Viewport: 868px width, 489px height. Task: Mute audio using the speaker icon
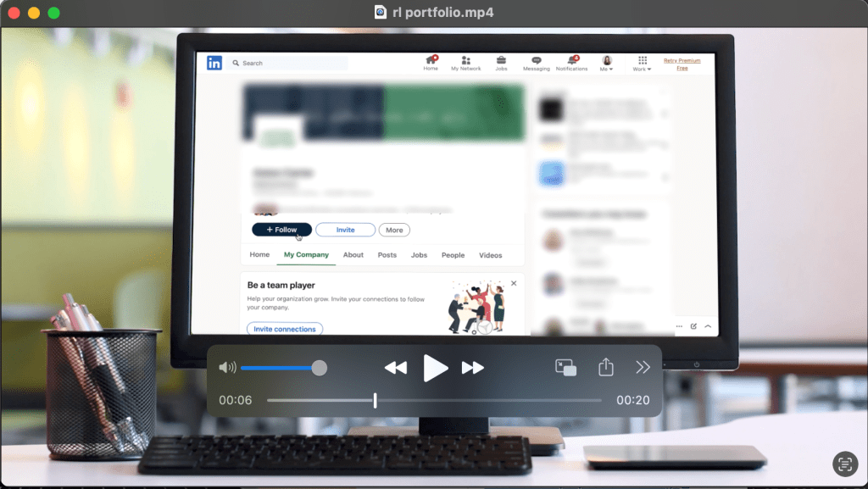pyautogui.click(x=227, y=368)
